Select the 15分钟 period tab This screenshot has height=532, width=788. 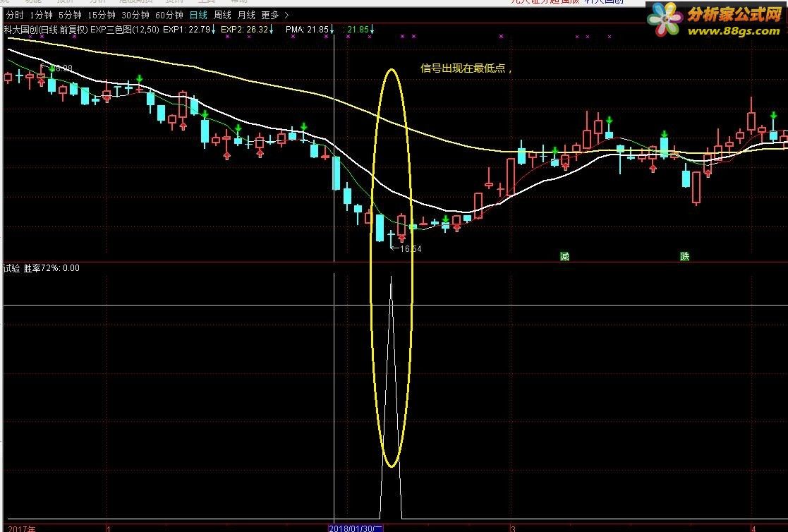102,16
